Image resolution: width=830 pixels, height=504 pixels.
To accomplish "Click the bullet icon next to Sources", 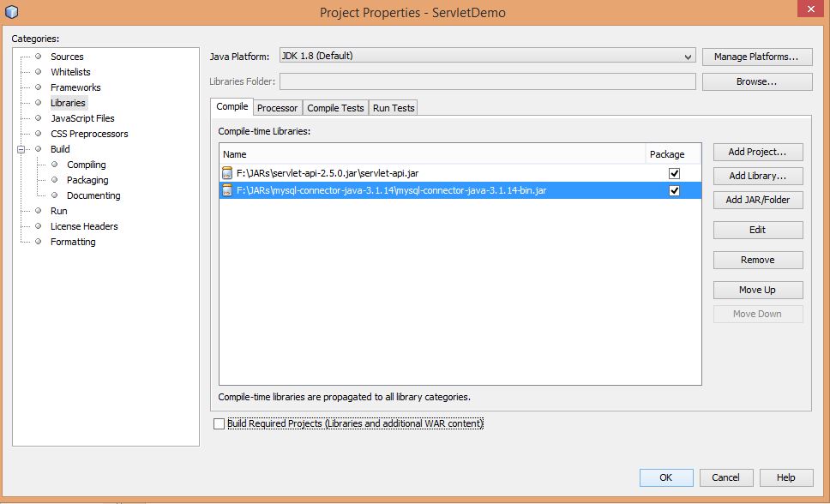I will point(38,57).
